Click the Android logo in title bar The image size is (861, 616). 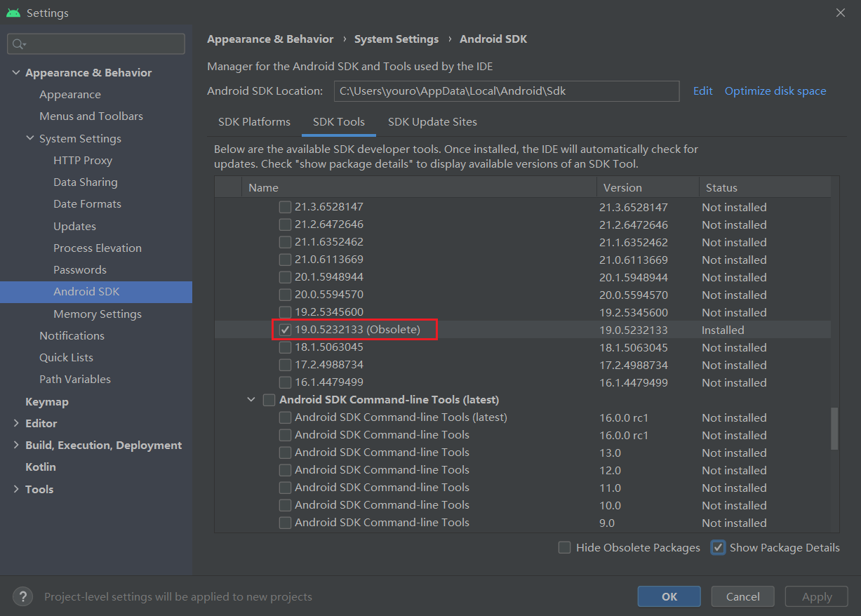(13, 13)
